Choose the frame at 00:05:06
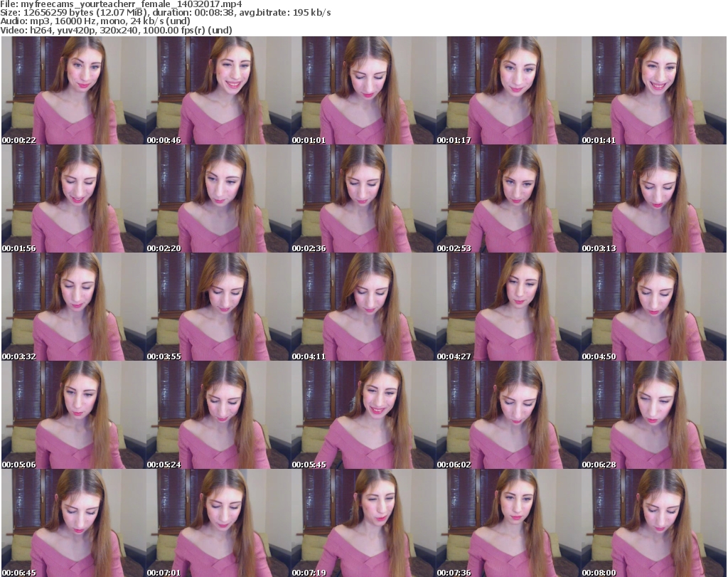Viewport: 728px width, 577px height. [74, 415]
